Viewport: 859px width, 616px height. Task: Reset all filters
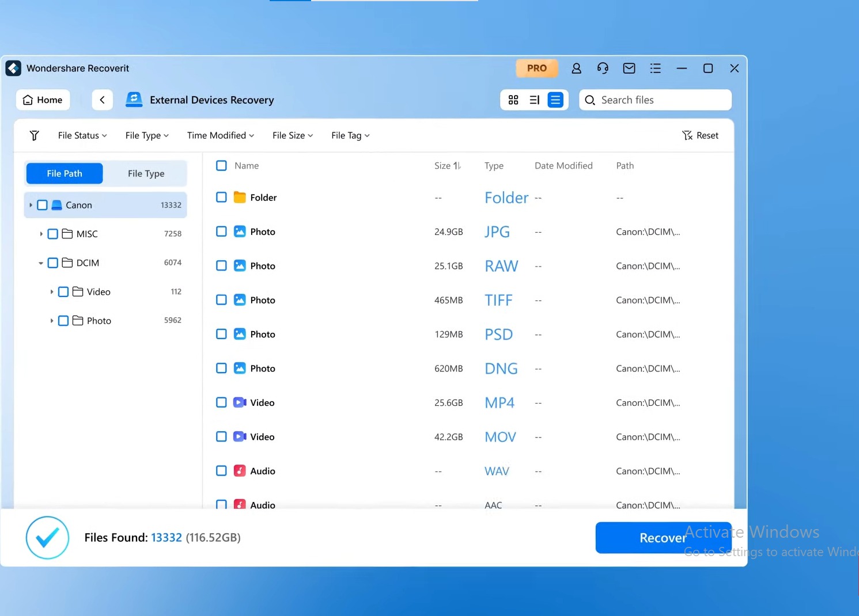click(x=700, y=135)
